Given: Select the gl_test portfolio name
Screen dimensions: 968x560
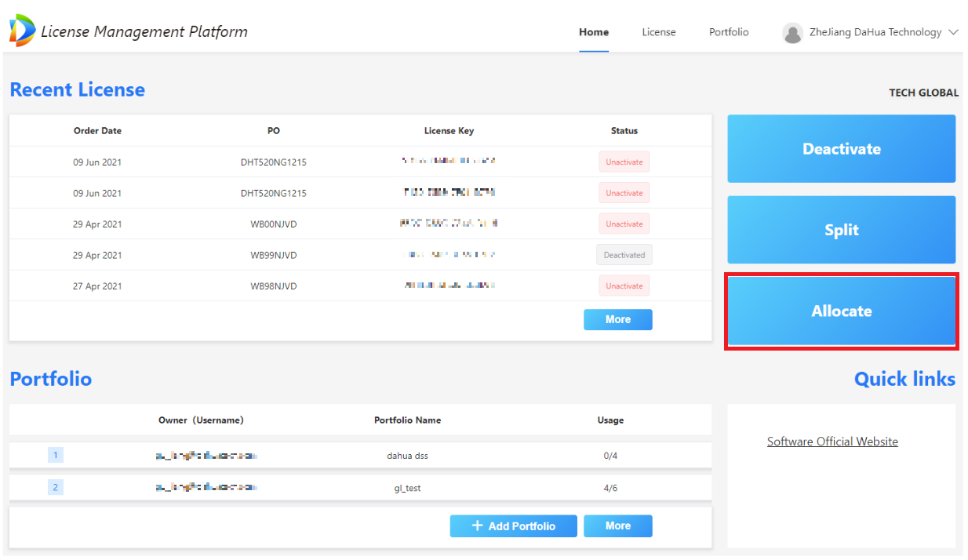Looking at the screenshot, I should 407,488.
